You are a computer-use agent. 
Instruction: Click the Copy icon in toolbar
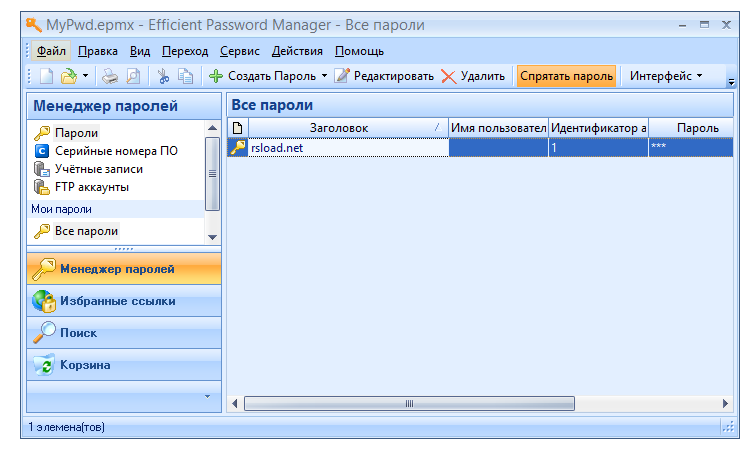pos(185,76)
